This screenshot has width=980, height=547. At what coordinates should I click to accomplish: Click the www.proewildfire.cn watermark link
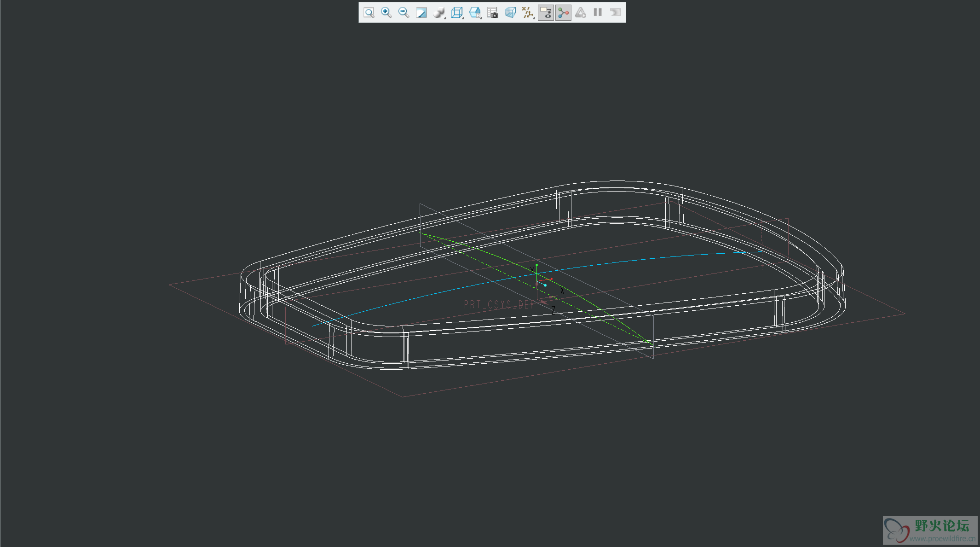942,538
